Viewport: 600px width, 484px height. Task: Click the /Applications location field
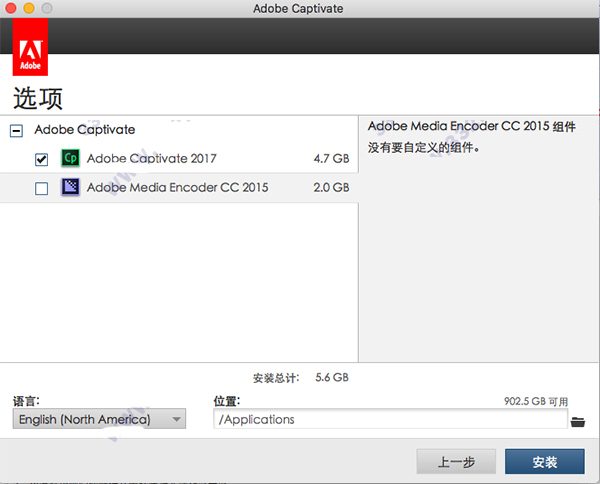coord(390,419)
